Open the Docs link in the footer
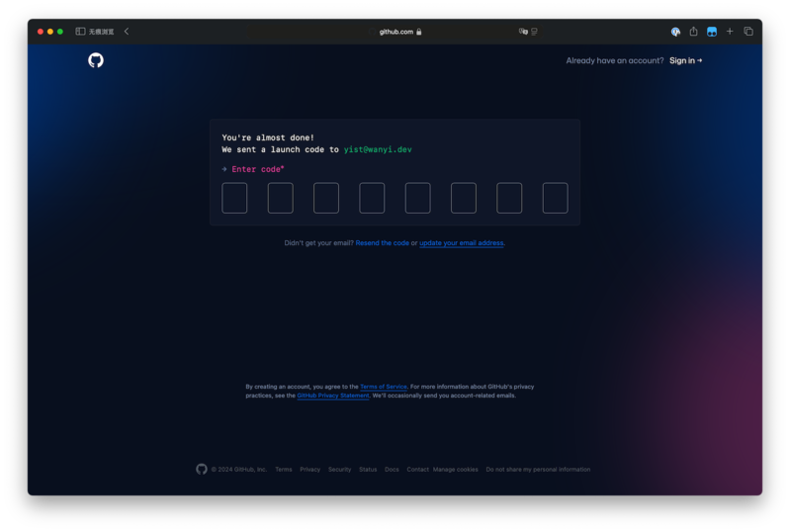 coord(392,470)
